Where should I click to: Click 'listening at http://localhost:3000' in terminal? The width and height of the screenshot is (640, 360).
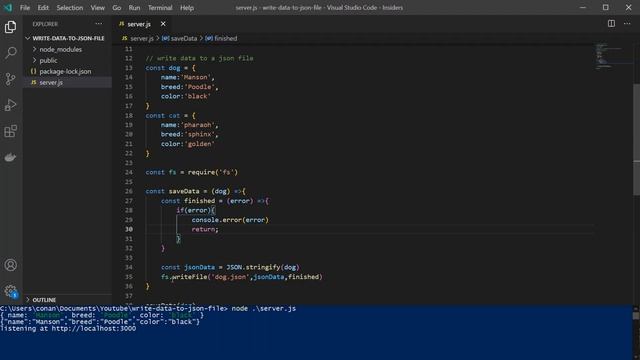[68, 329]
